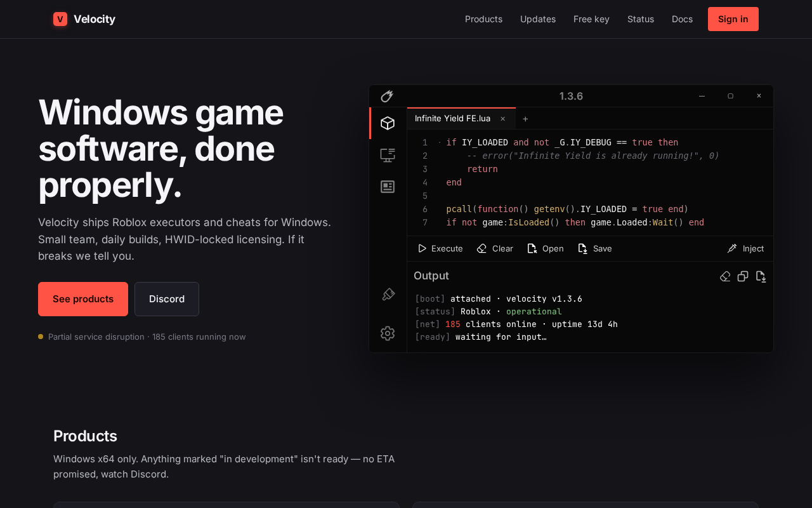
Task: Click the paint brush theme icon in the sidebar
Action: click(388, 295)
